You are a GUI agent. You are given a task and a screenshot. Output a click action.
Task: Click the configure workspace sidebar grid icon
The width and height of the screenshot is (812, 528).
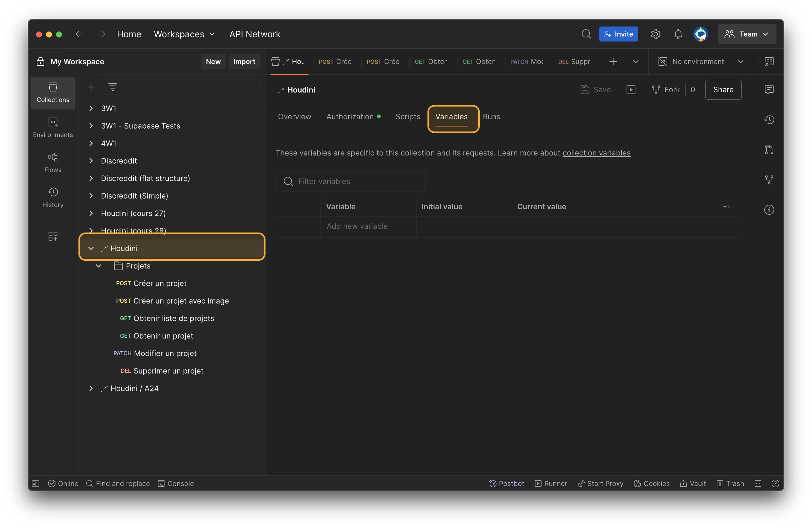pos(53,236)
